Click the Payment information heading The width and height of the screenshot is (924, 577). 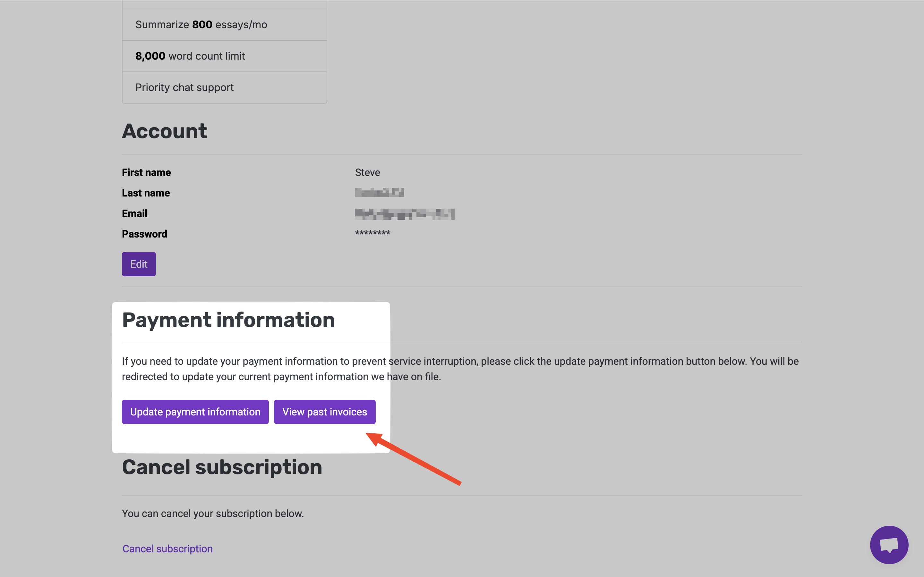(228, 320)
